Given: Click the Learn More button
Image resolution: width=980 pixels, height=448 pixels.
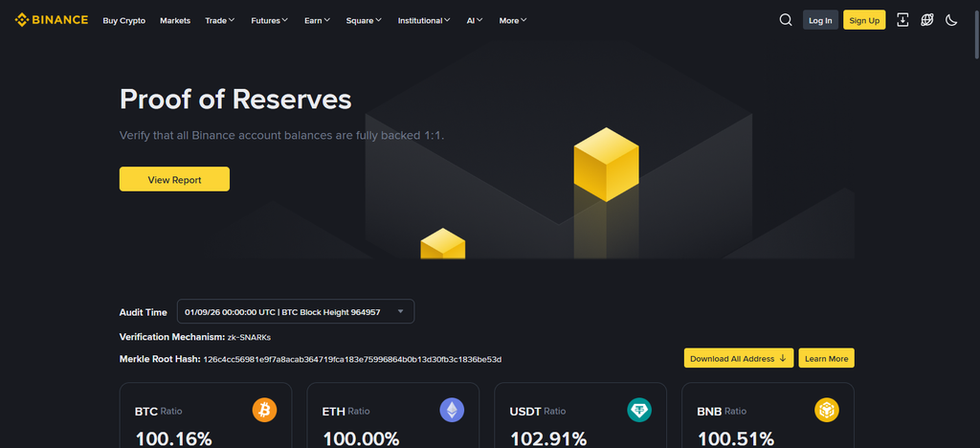Looking at the screenshot, I should (826, 358).
